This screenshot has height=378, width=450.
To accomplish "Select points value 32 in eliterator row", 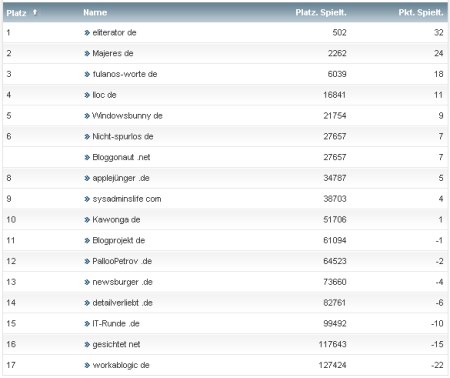I will click(439, 33).
